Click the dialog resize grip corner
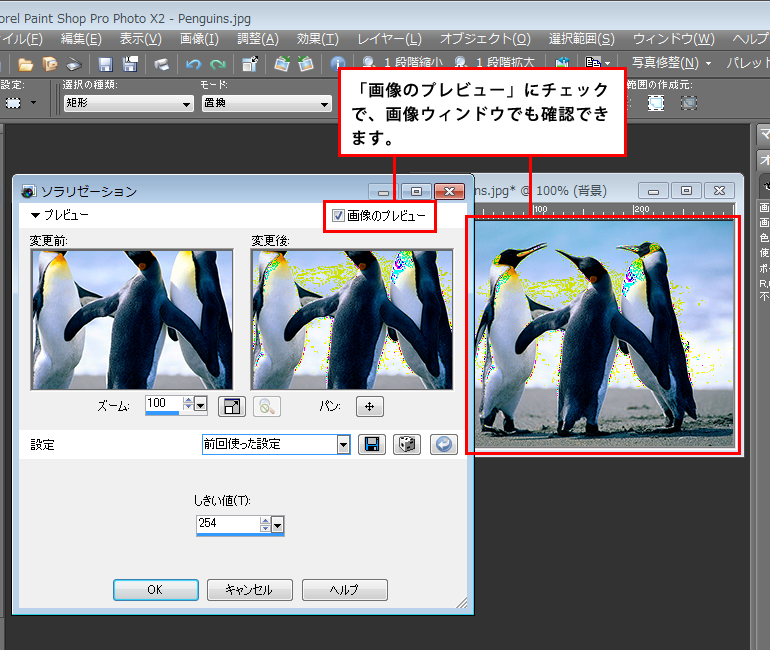Screen dimensions: 770x650 pos(462,603)
